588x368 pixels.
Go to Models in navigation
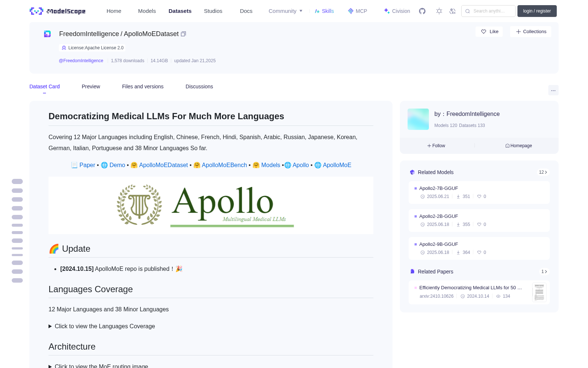(x=147, y=11)
